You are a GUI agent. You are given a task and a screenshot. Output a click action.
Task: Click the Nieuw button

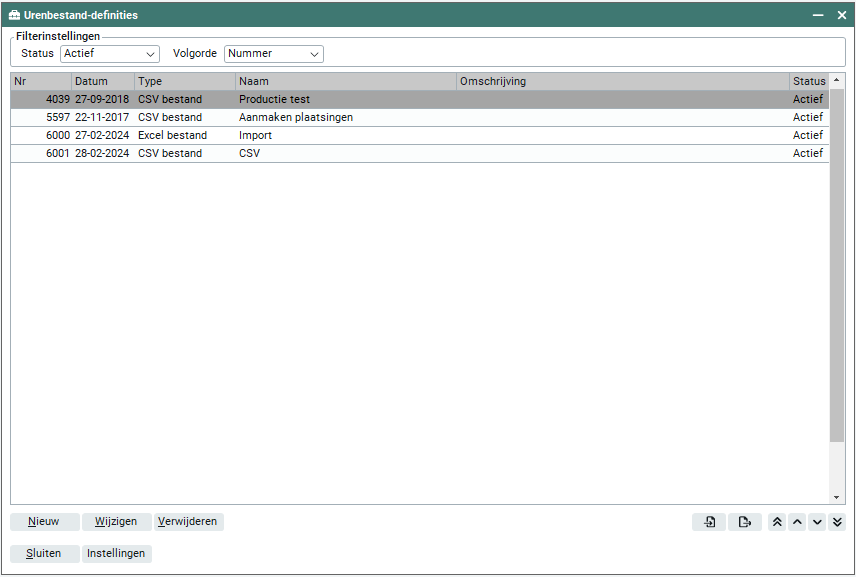44,522
